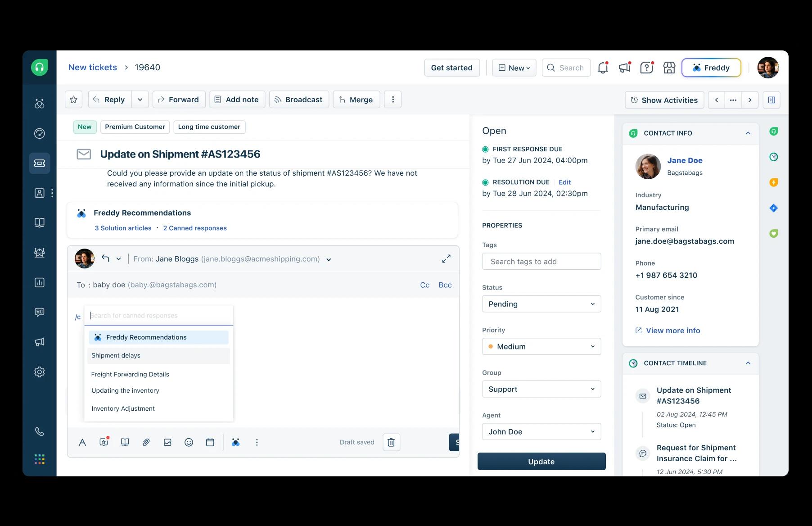Click the Freshdesk headset logo
This screenshot has height=526, width=812.
[x=40, y=68]
